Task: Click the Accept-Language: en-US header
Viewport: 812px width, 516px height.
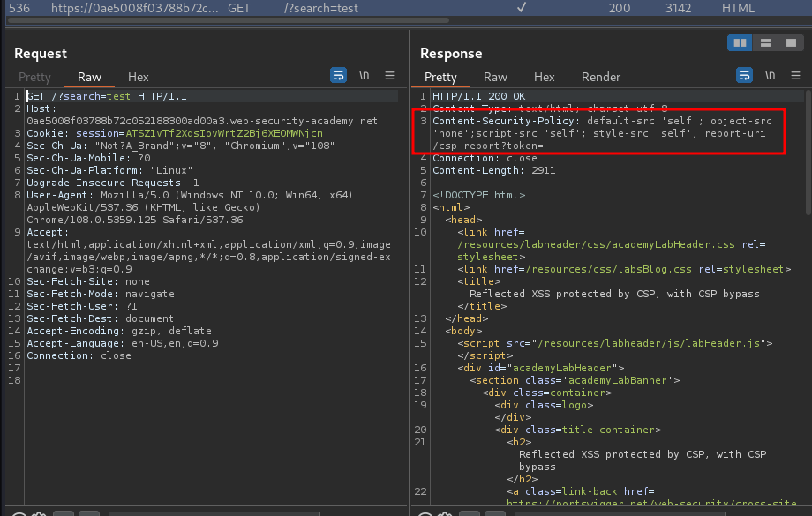Action: click(x=122, y=343)
